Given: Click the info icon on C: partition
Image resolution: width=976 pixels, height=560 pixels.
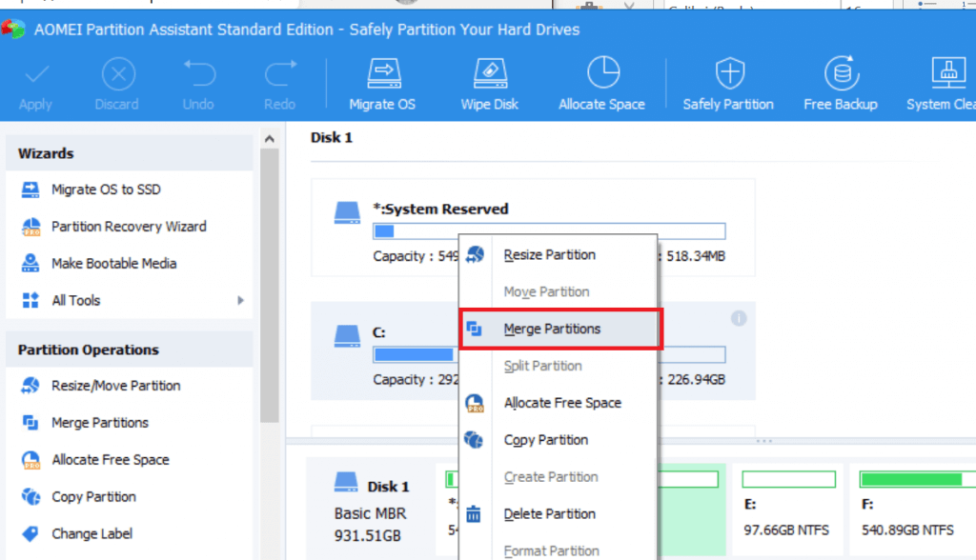Looking at the screenshot, I should click(739, 319).
